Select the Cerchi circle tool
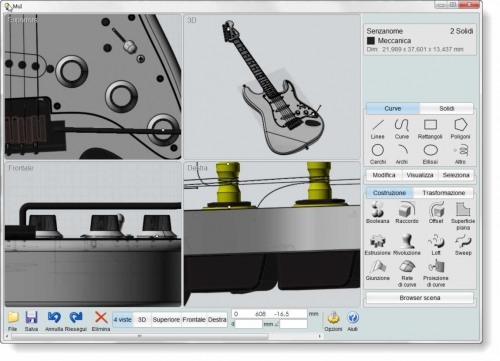500x361 pixels. tap(378, 154)
